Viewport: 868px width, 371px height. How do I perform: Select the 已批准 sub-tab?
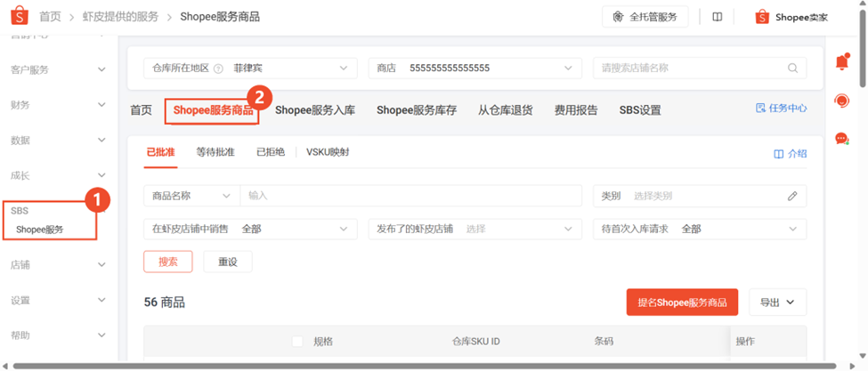[160, 152]
